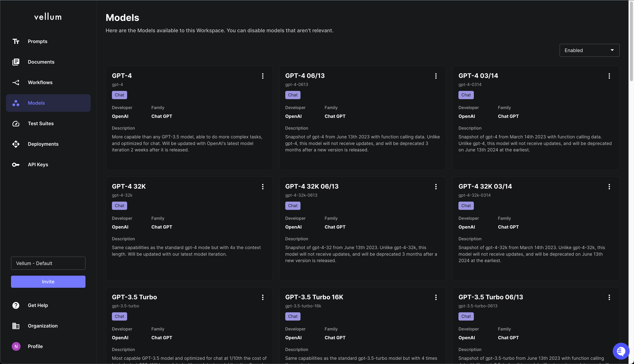634x364 pixels.
Task: Click the Chat tag on GPT-4 03/14
Action: pos(466,95)
